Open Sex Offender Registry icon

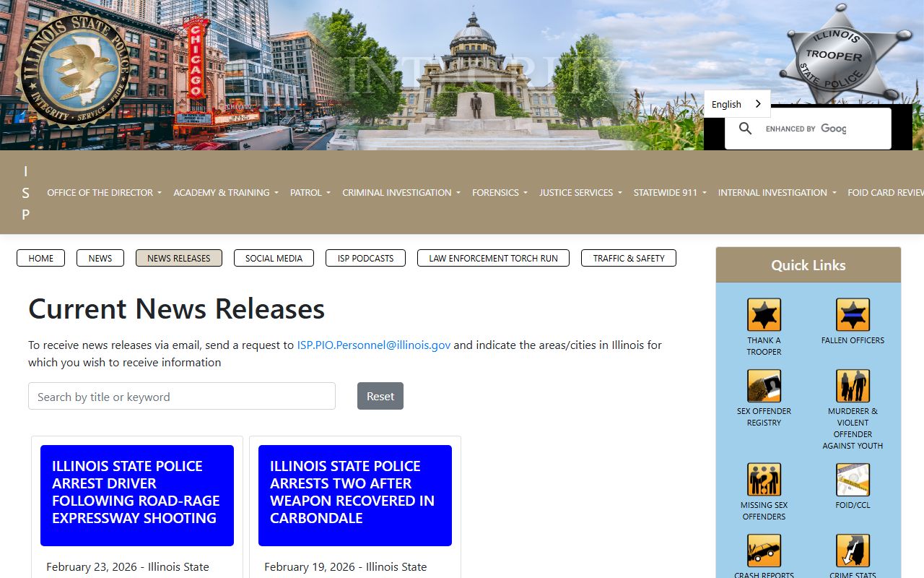point(764,386)
